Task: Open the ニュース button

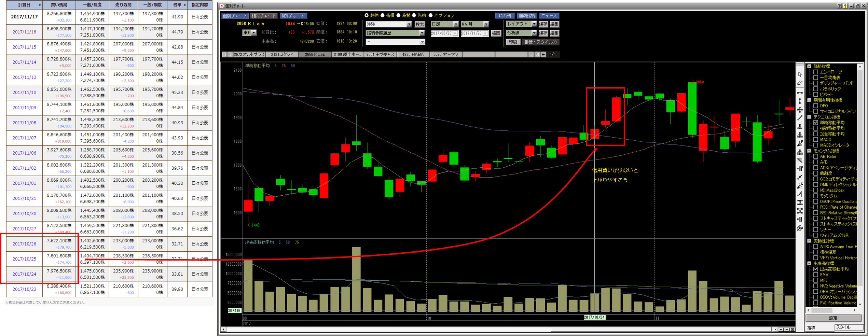Action: (549, 16)
